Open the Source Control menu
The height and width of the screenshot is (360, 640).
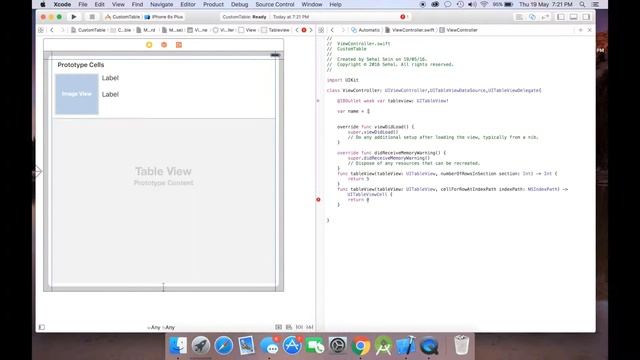click(x=275, y=4)
